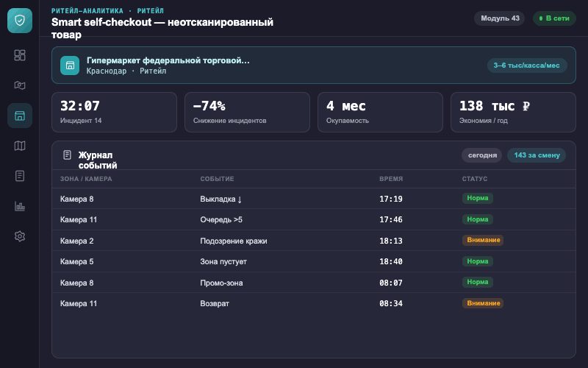The height and width of the screenshot is (368, 588).
Task: Click the Гипермаркет федеральной торговой… title
Action: (168, 60)
